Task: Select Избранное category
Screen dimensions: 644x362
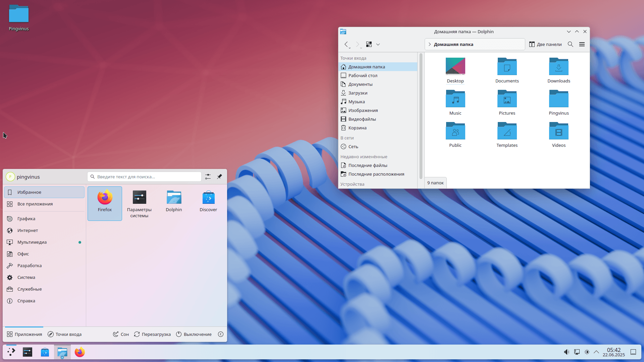Action: (44, 192)
